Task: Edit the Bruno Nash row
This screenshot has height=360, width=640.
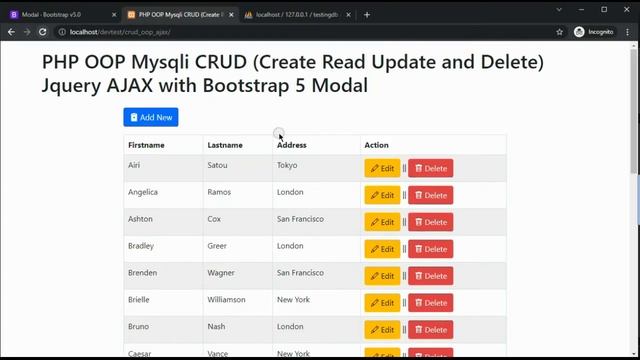Action: pyautogui.click(x=382, y=330)
